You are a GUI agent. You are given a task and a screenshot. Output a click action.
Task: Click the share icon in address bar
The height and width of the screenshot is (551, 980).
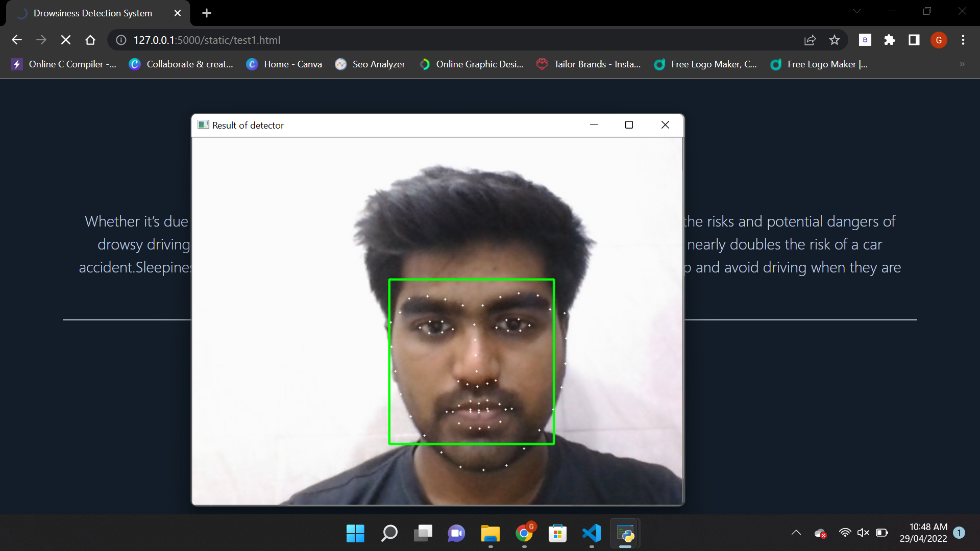pos(811,40)
